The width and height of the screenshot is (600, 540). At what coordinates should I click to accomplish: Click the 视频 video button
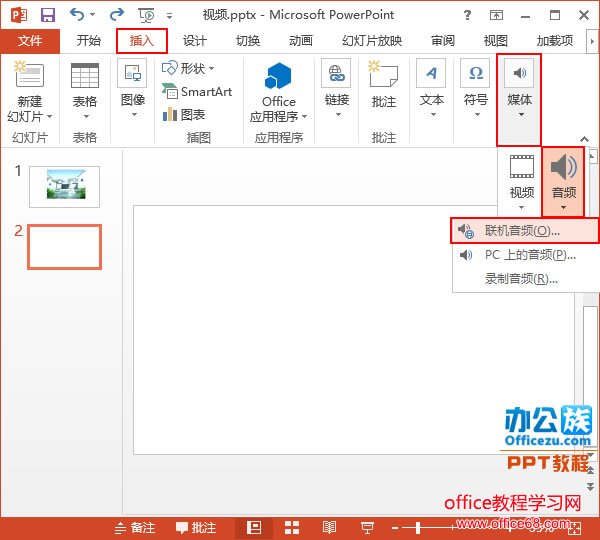(522, 182)
